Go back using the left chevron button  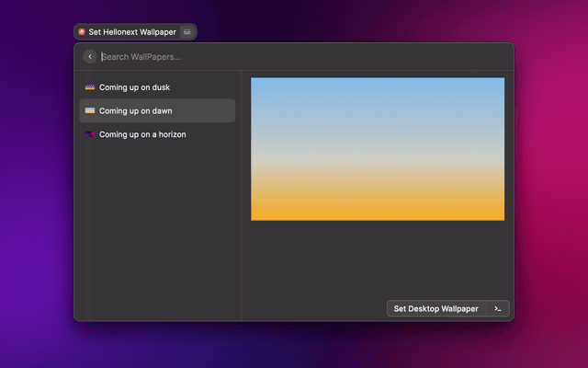[x=89, y=56]
